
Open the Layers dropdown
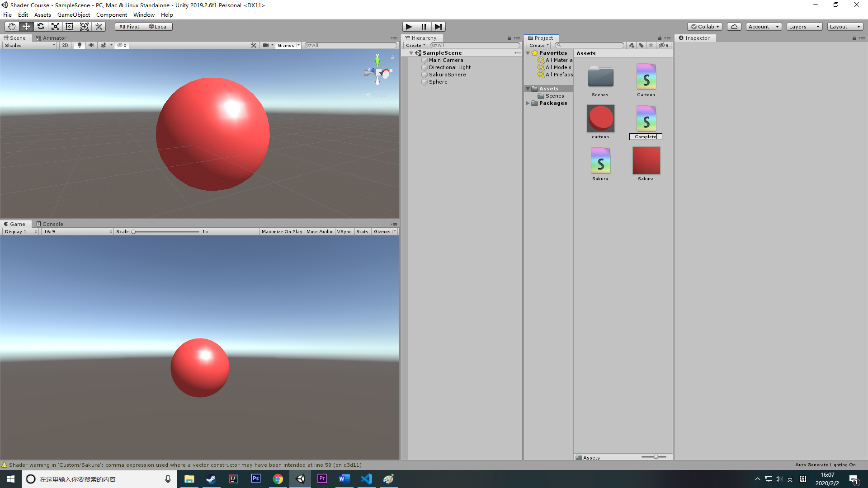(804, 27)
